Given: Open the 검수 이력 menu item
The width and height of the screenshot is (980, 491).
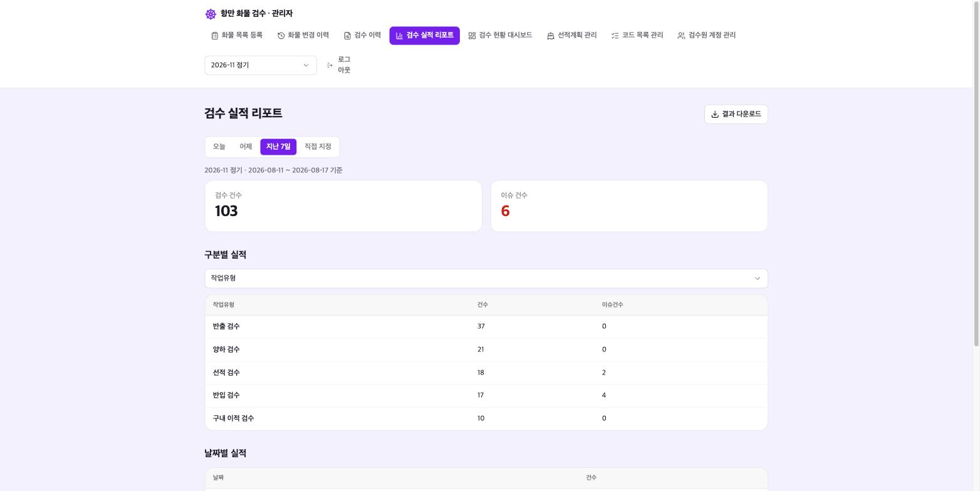Looking at the screenshot, I should pos(362,36).
